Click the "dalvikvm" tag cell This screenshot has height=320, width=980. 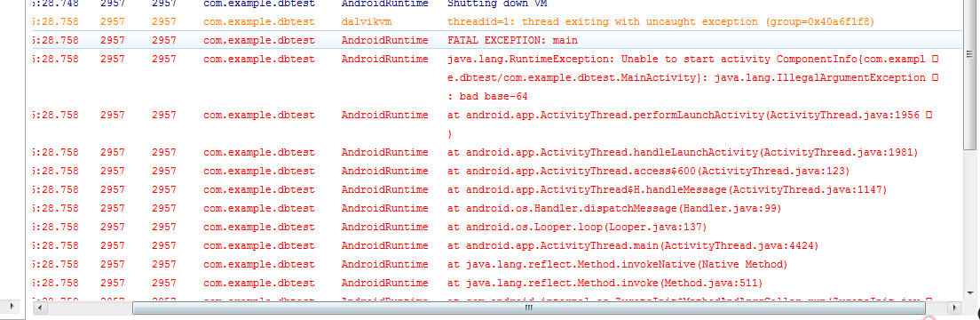tap(367, 22)
